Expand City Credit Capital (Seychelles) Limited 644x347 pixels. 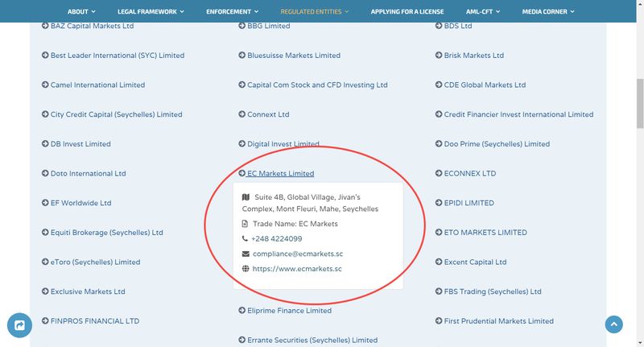coord(116,114)
